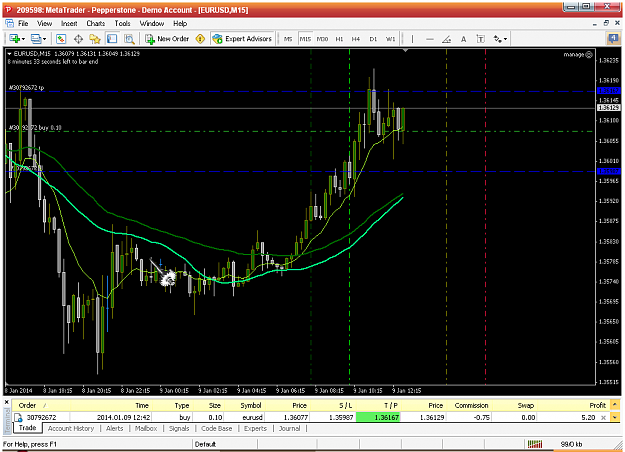Select the Trade tab in Terminal
The height and width of the screenshot is (452, 625).
coord(28,428)
